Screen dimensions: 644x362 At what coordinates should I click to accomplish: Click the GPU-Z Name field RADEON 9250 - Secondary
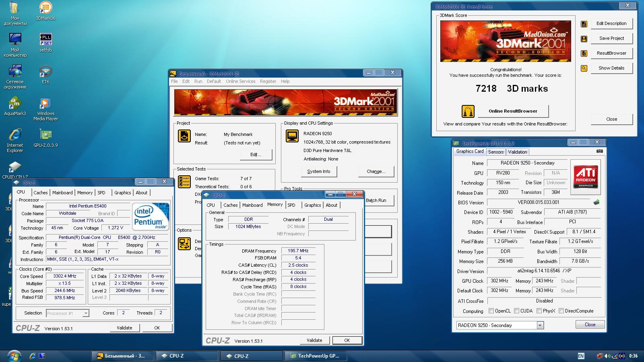(527, 163)
